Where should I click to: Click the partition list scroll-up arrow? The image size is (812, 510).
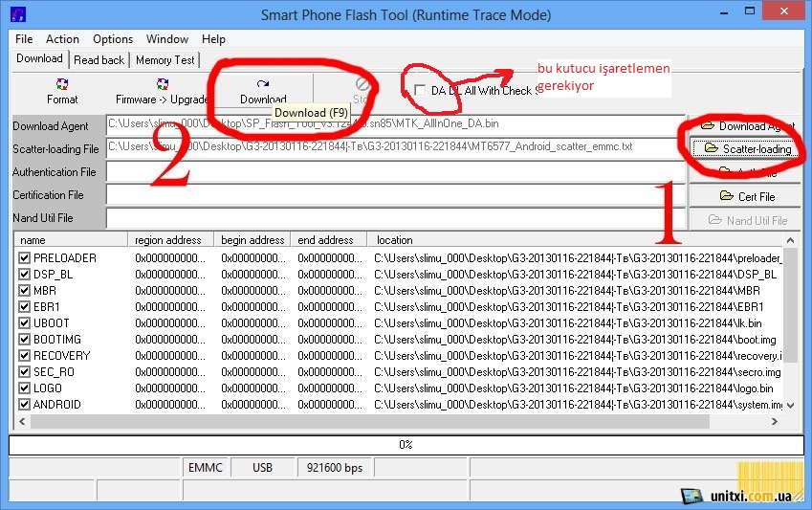click(x=790, y=240)
